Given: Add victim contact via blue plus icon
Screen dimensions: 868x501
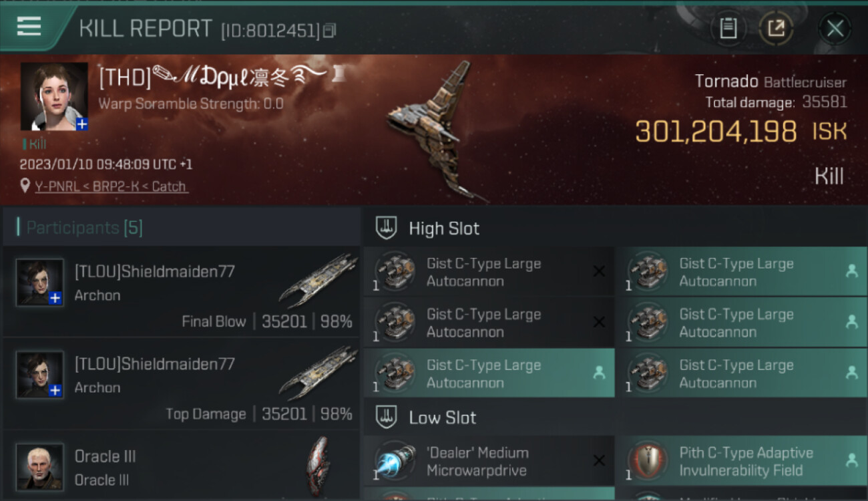Looking at the screenshot, I should (x=81, y=124).
